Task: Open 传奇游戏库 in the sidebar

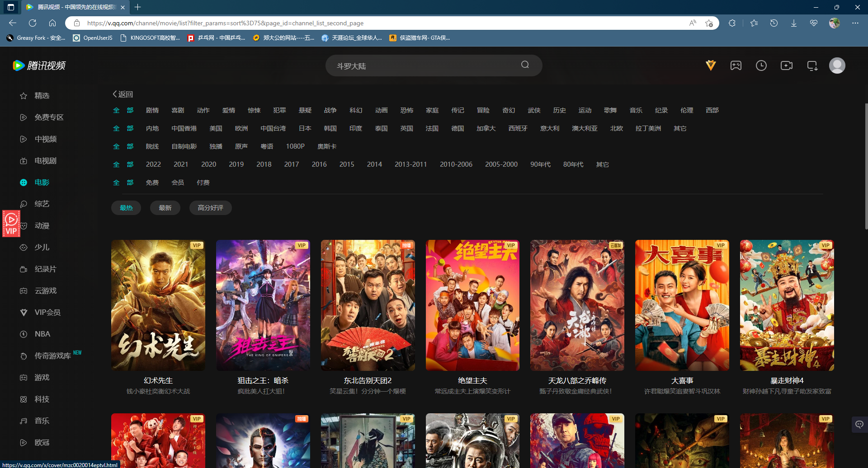Action: (52, 356)
